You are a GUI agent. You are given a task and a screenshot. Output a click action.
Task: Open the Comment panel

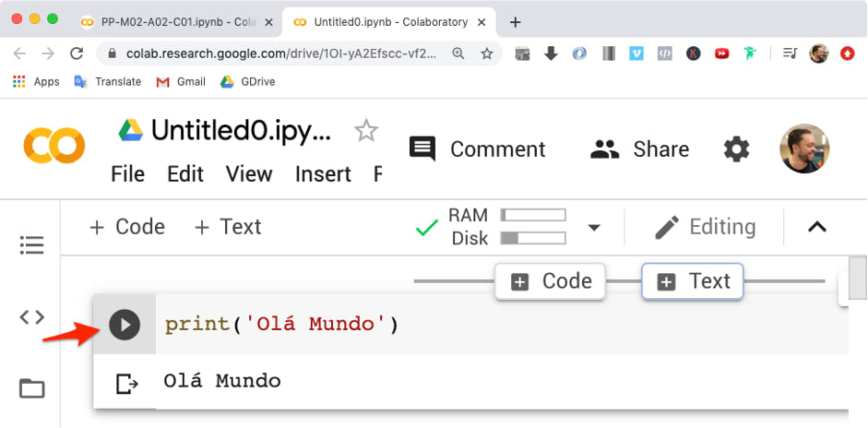click(477, 149)
